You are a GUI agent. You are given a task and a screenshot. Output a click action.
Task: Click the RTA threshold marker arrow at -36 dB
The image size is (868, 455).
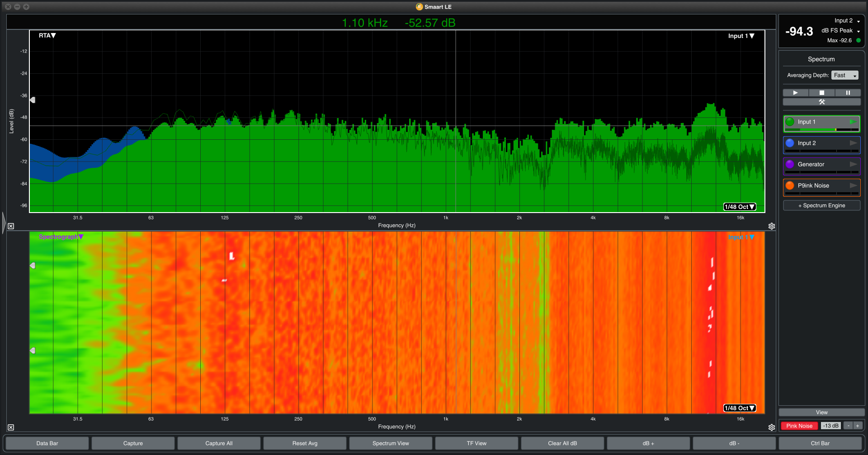[x=33, y=100]
